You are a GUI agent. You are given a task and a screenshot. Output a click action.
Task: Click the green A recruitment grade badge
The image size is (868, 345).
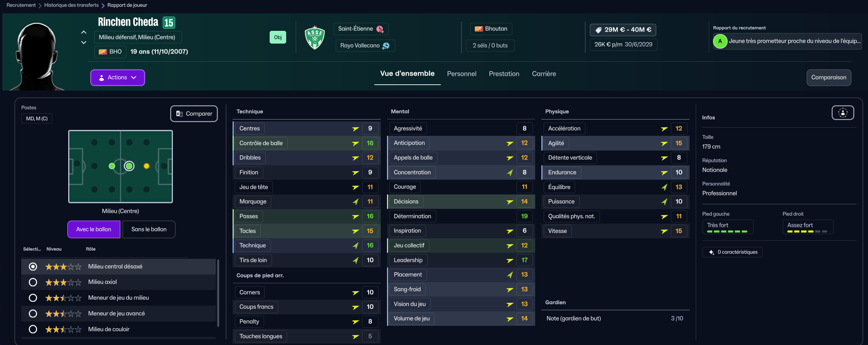(720, 41)
